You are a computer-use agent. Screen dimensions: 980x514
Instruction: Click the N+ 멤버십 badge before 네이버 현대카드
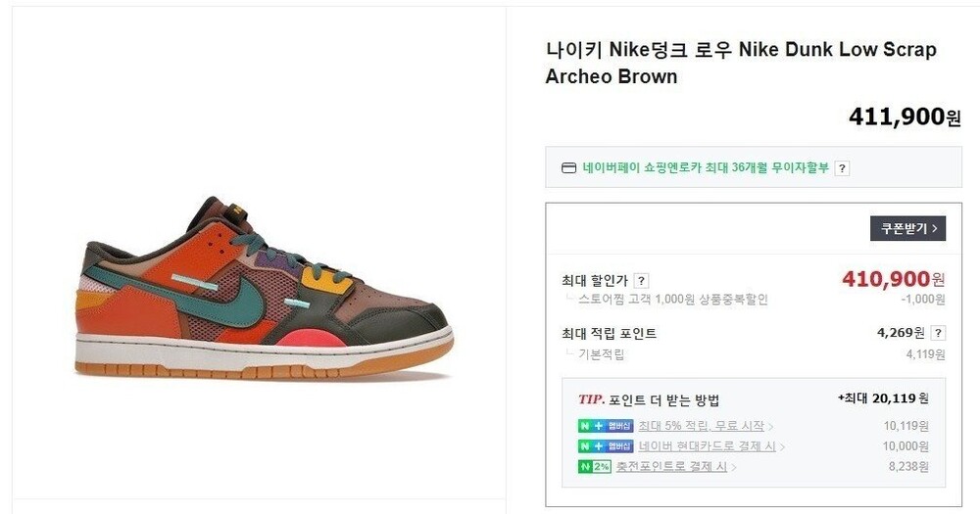pos(605,446)
